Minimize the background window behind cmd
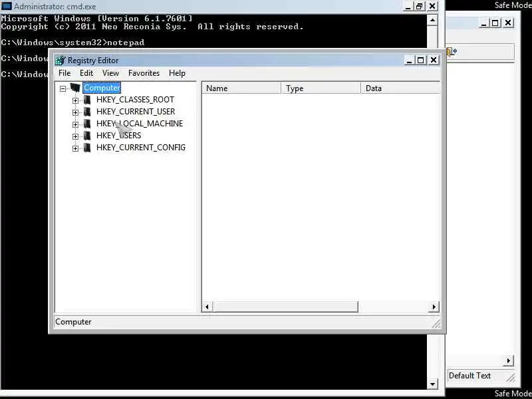 tap(484, 23)
